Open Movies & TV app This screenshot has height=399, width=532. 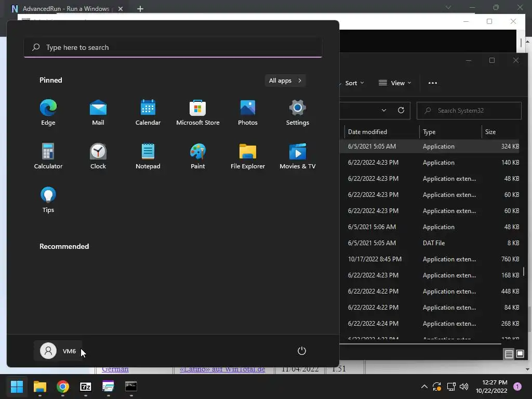pyautogui.click(x=298, y=156)
